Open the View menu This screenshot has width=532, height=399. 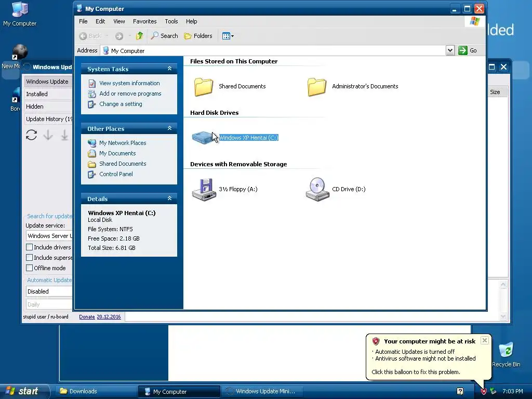119,21
